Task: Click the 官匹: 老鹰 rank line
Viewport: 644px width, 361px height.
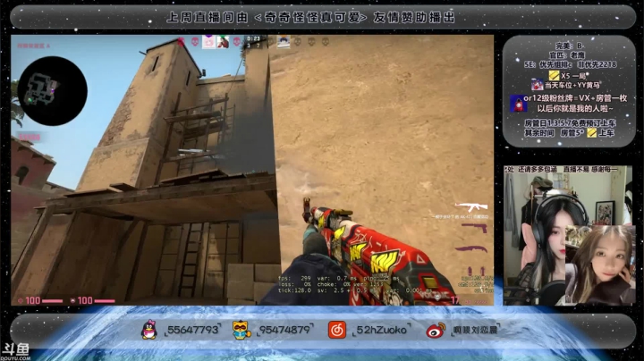Action: (567, 55)
